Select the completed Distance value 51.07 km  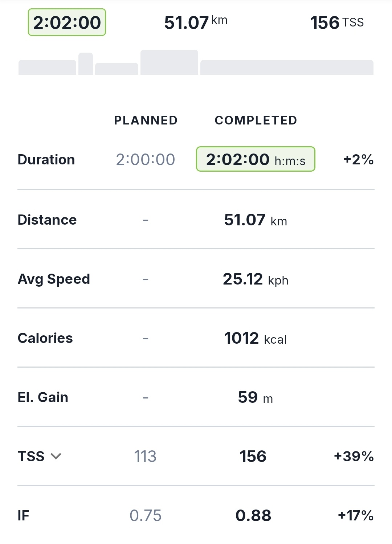tap(256, 220)
